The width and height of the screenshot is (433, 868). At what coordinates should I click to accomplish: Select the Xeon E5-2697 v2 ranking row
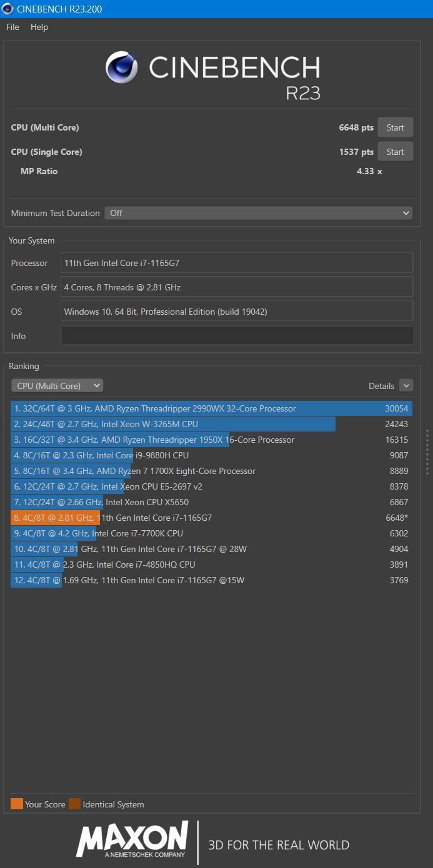[212, 486]
